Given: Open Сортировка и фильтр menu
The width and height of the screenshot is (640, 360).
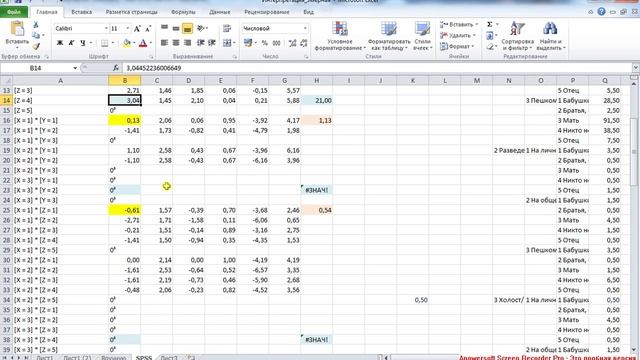Looking at the screenshot, I should 518,37.
